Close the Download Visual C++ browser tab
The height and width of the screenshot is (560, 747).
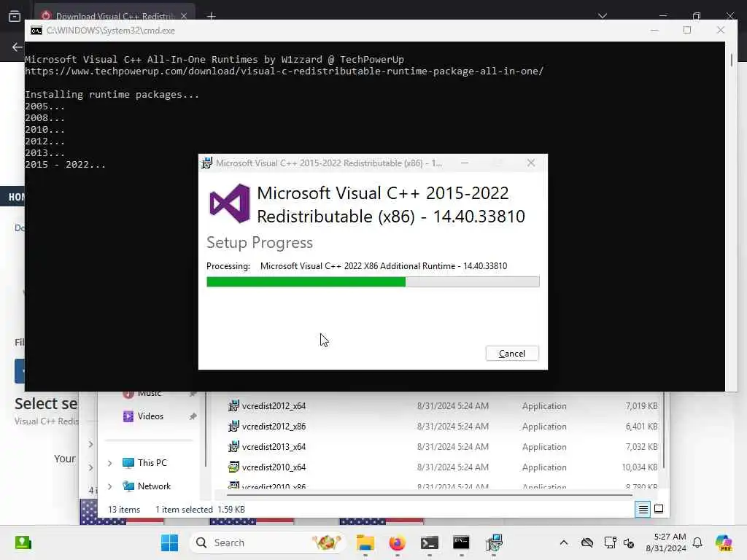184,16
